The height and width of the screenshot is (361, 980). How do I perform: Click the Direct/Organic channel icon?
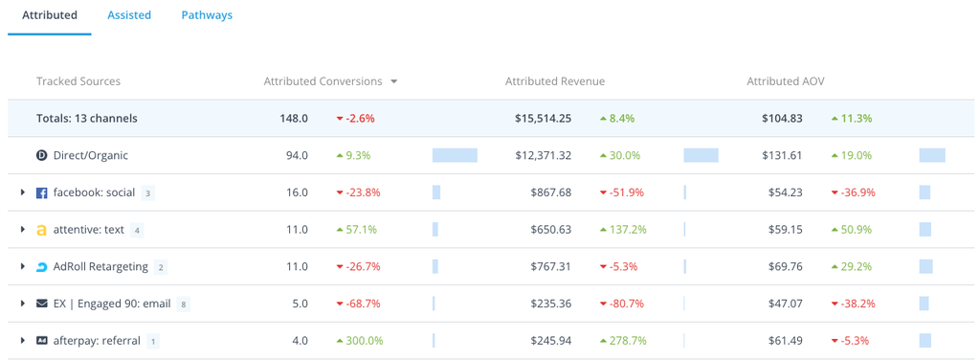click(42, 156)
